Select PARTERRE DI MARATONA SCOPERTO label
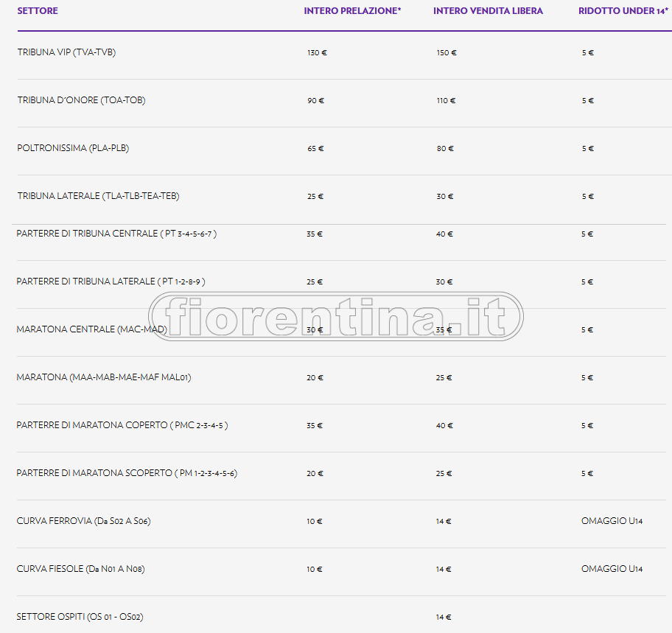The image size is (672, 633). pyautogui.click(x=127, y=474)
